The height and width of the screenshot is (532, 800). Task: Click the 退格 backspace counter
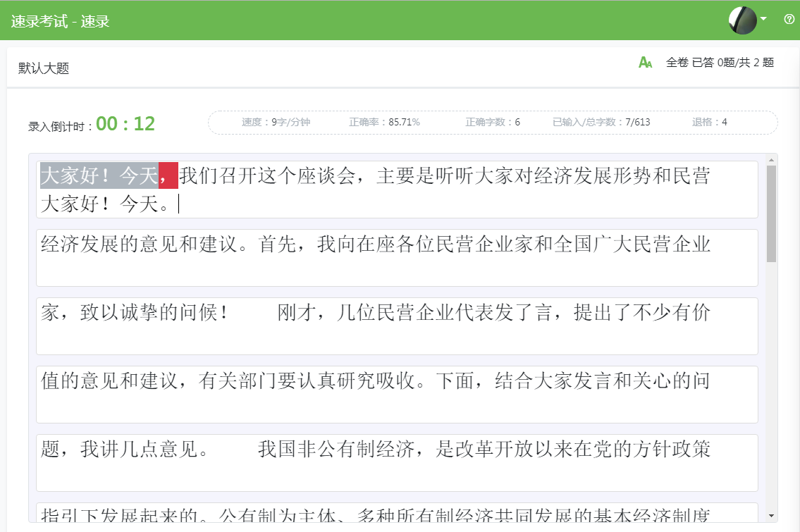[712, 121]
